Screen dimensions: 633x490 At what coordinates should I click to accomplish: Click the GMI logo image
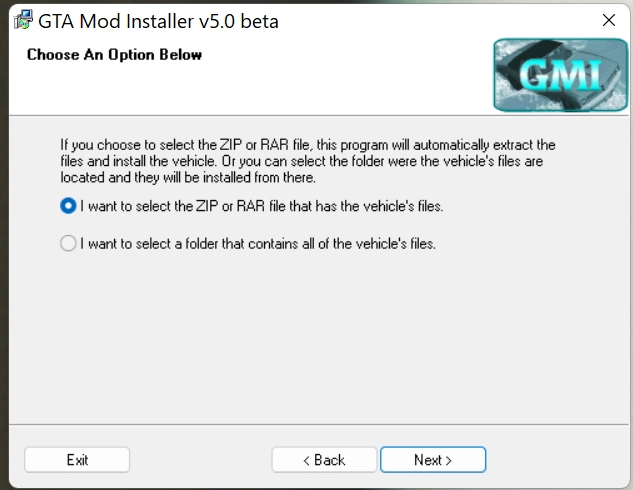click(546, 75)
